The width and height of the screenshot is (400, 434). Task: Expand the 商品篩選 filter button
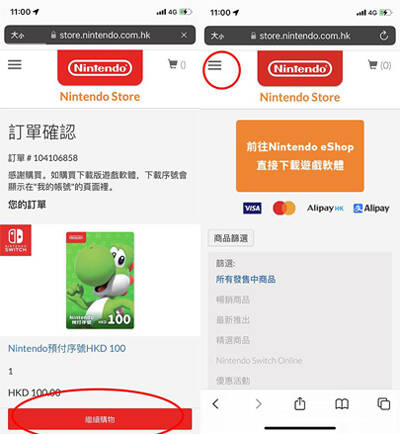[231, 238]
